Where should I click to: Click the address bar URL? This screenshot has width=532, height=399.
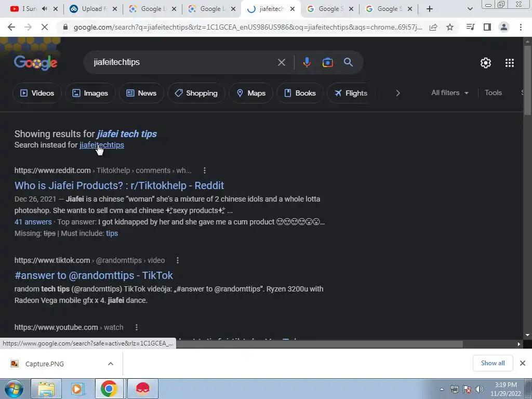tap(248, 27)
